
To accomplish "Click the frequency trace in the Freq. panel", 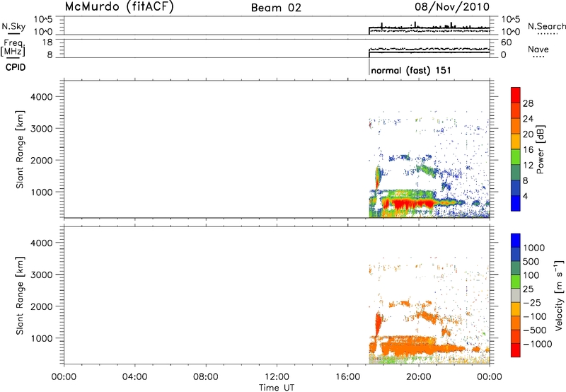I will 429,52.
